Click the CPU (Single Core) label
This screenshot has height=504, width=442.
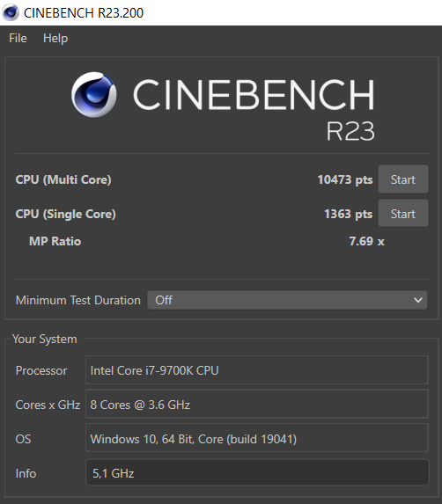(x=66, y=214)
